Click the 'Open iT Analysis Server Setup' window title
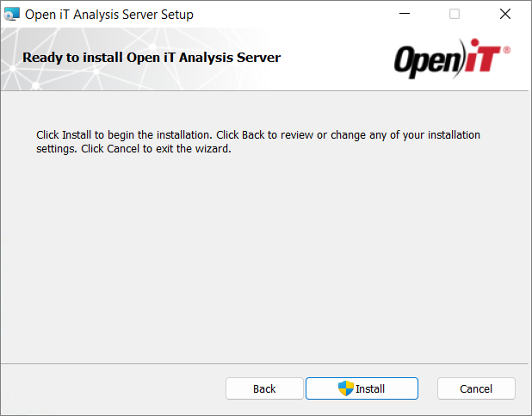 109,15
